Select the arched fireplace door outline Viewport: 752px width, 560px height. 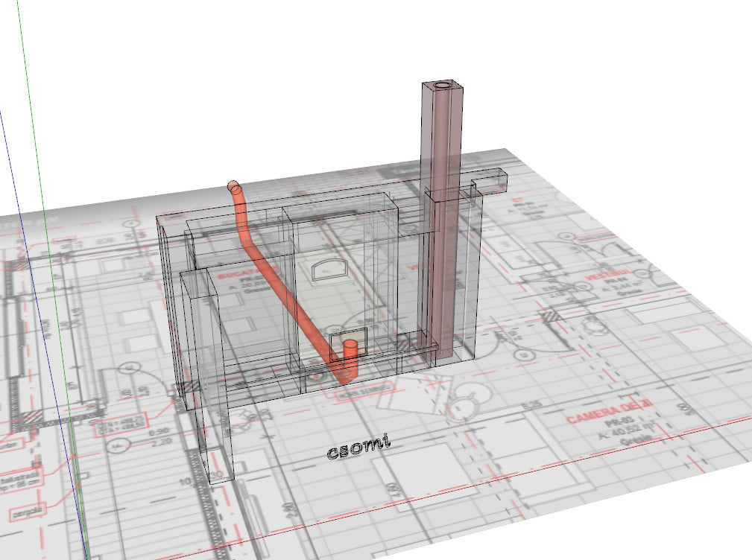click(x=329, y=270)
